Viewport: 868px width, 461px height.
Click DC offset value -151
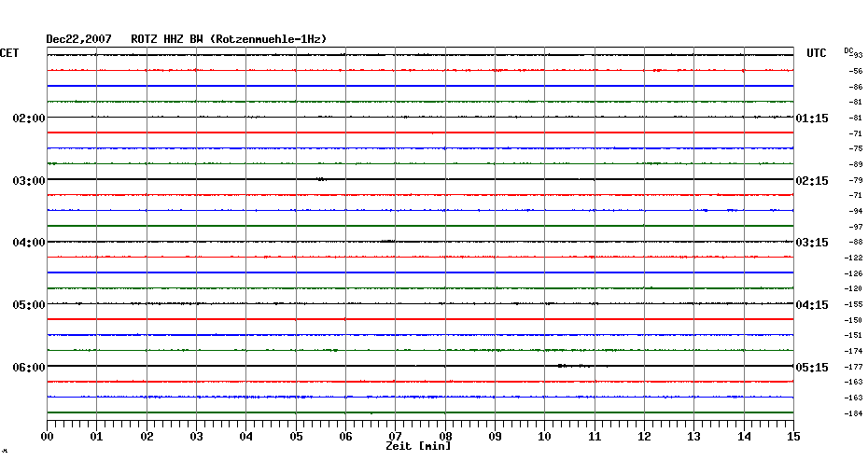point(854,335)
